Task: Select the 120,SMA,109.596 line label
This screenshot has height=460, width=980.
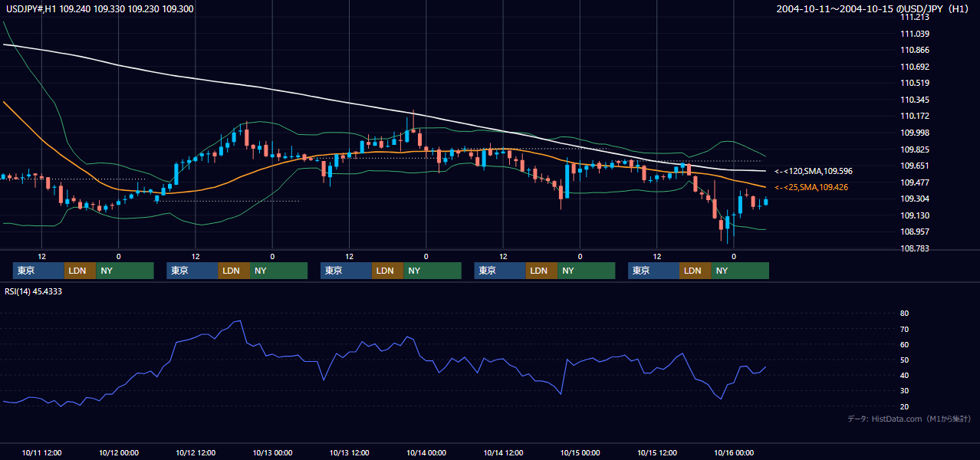Action: point(813,171)
